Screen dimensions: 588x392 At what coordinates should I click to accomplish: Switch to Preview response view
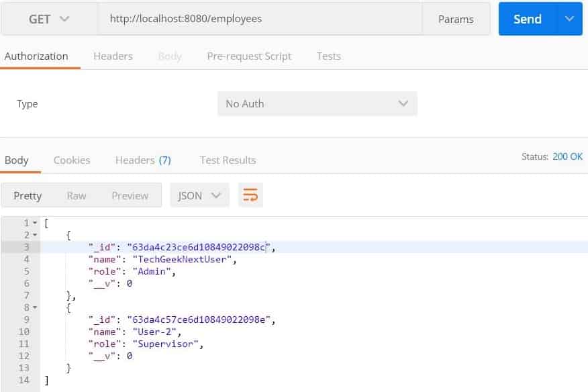tap(130, 195)
